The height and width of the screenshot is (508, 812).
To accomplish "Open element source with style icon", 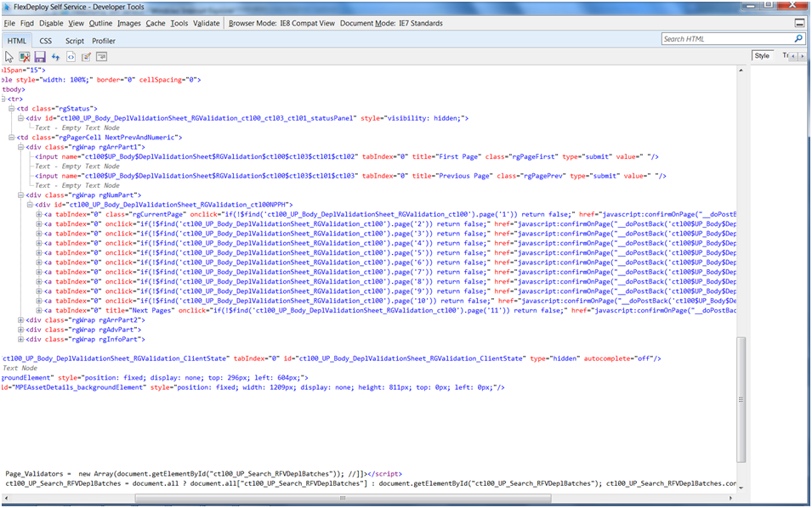I will tap(71, 57).
